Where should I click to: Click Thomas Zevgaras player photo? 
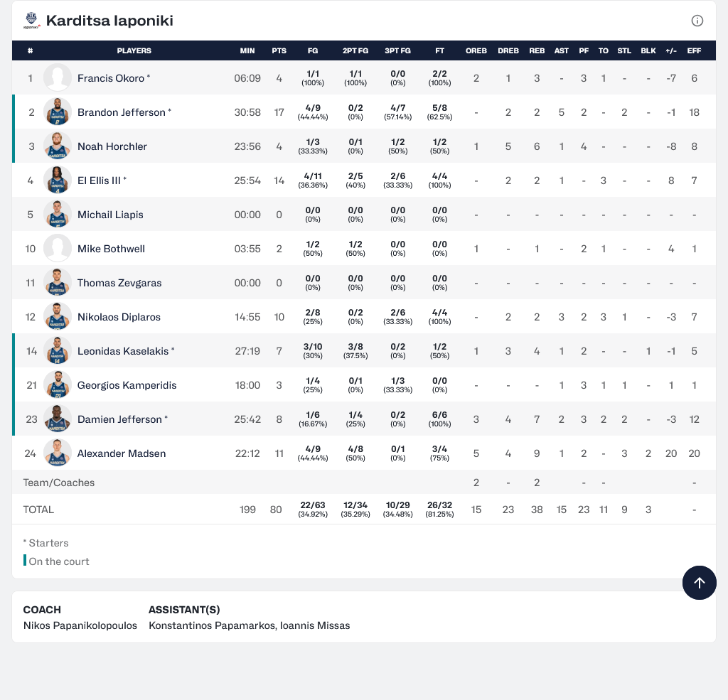[58, 283]
